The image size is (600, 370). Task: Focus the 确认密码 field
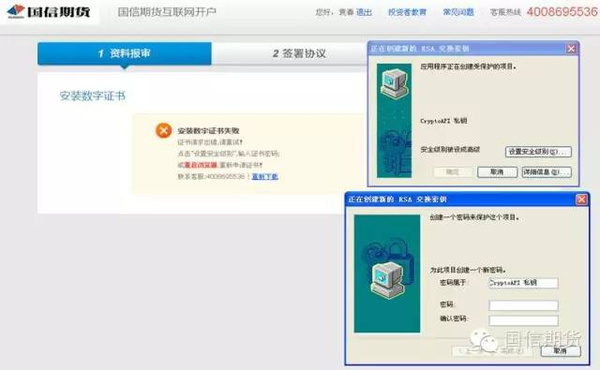[x=523, y=320]
